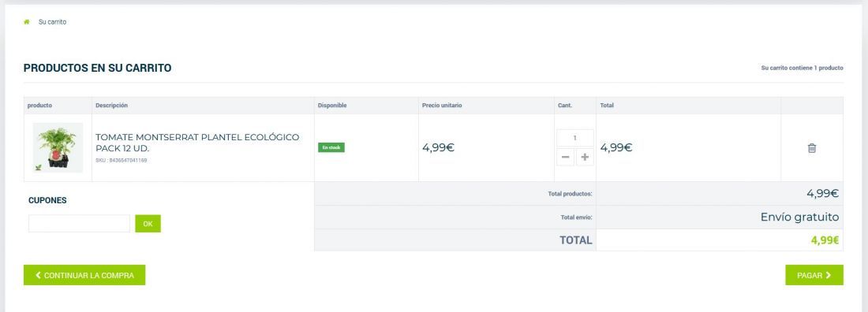
Task: Apply the coupon with the OK button
Action: [148, 224]
